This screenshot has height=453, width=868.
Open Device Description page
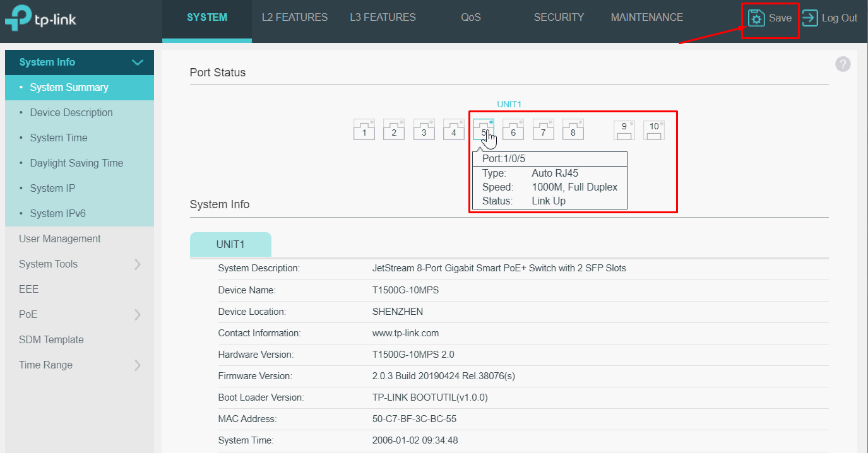(x=80, y=113)
